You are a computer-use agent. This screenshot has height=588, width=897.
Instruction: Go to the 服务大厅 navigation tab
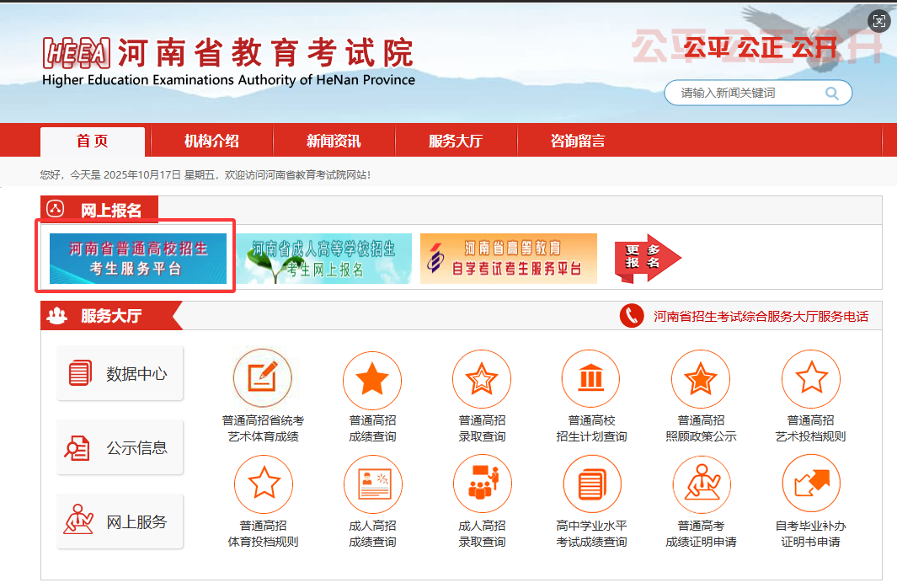(456, 141)
